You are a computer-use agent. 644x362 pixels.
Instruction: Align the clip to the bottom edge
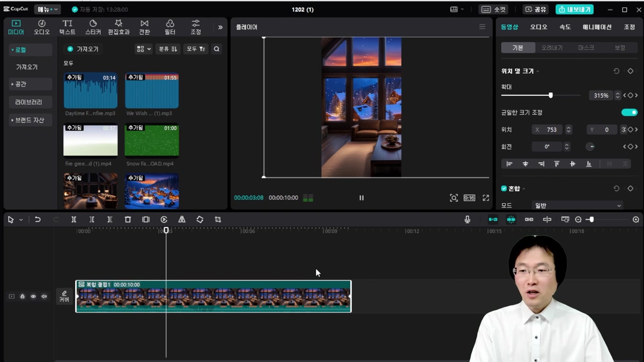(x=588, y=164)
